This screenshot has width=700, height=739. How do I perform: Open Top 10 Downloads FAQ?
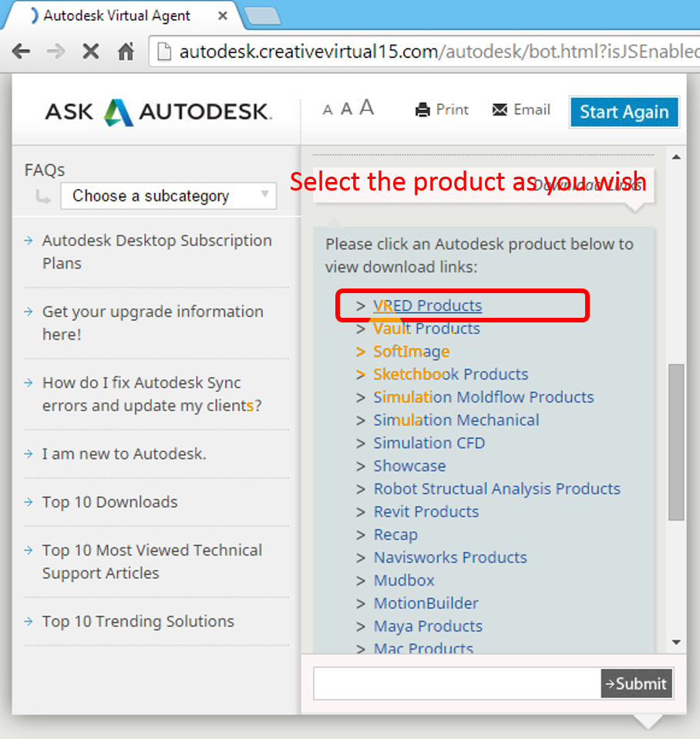click(109, 502)
